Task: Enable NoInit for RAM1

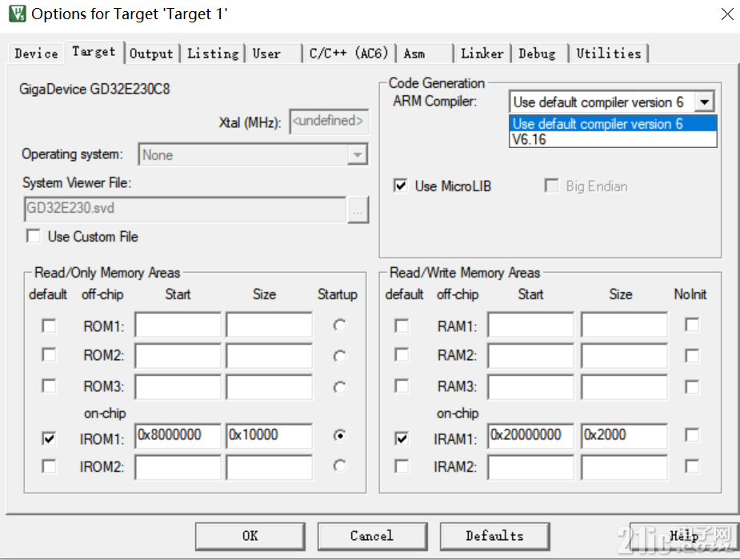Action: (x=692, y=325)
